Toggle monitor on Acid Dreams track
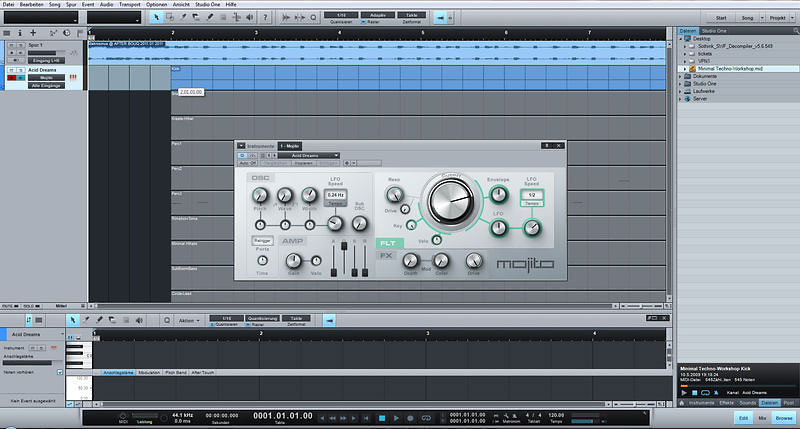This screenshot has width=800, height=429. pyautogui.click(x=21, y=78)
